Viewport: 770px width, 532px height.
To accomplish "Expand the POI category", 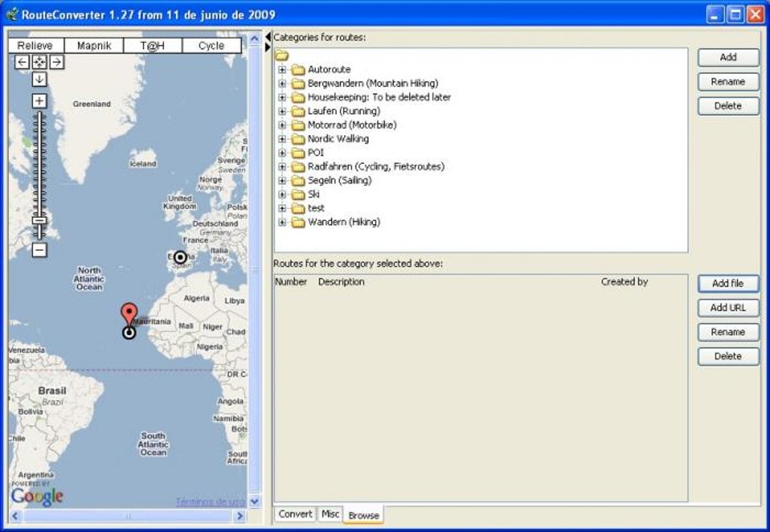I will (282, 152).
